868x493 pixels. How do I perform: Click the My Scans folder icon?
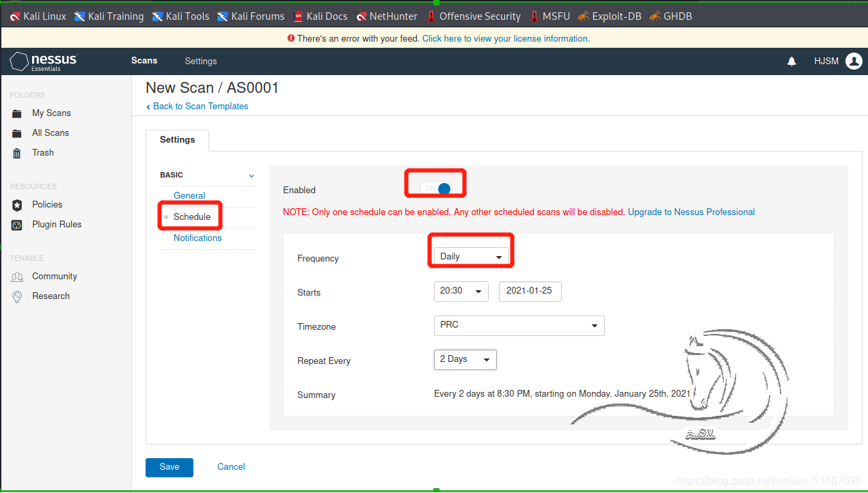(17, 113)
